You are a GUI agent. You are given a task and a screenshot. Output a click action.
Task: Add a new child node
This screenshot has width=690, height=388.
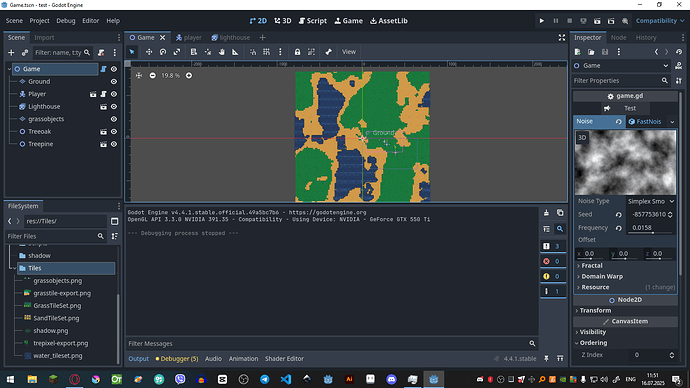coord(11,53)
